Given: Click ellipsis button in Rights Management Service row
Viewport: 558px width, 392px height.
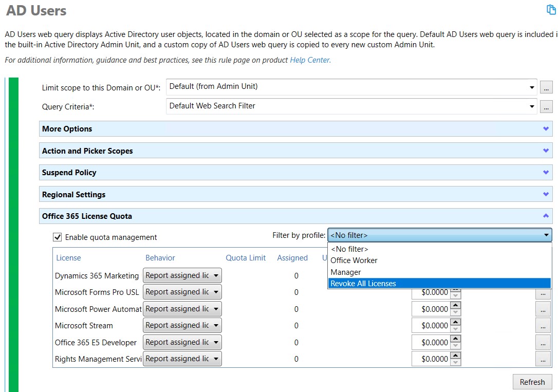Looking at the screenshot, I should coord(543,359).
